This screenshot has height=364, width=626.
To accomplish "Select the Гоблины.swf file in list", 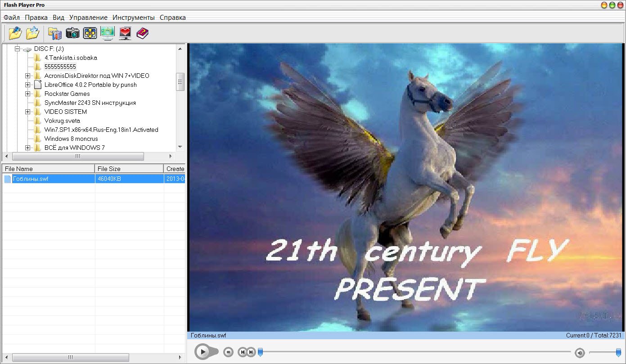I will pyautogui.click(x=31, y=179).
